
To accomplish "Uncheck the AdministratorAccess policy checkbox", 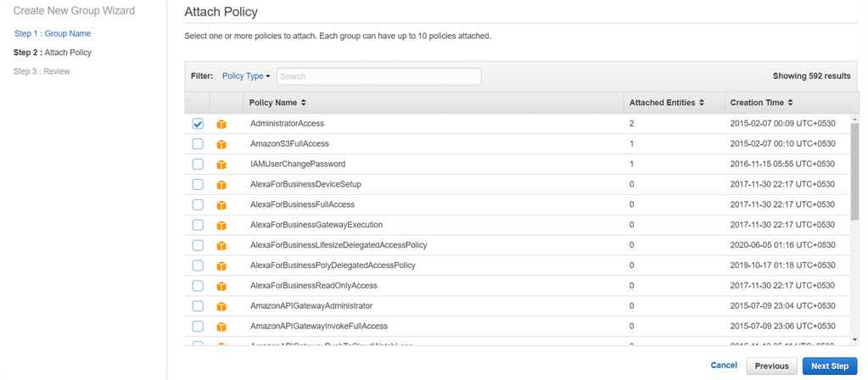I will 198,124.
